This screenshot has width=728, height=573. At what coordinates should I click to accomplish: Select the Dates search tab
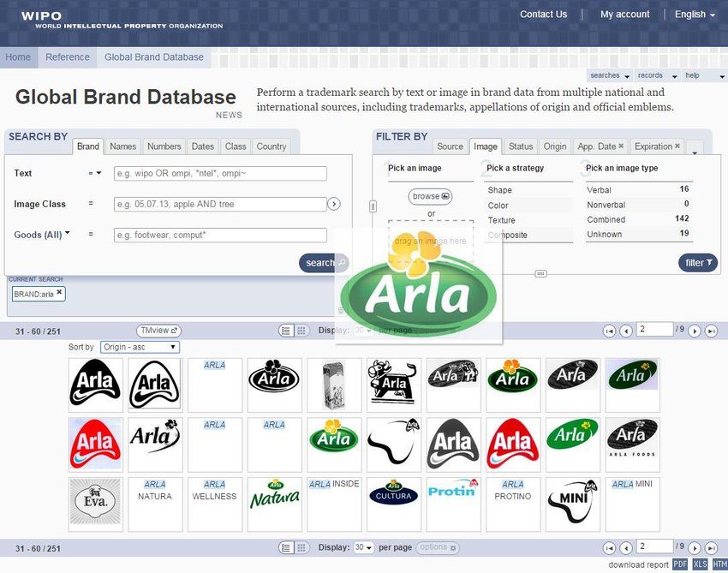203,146
